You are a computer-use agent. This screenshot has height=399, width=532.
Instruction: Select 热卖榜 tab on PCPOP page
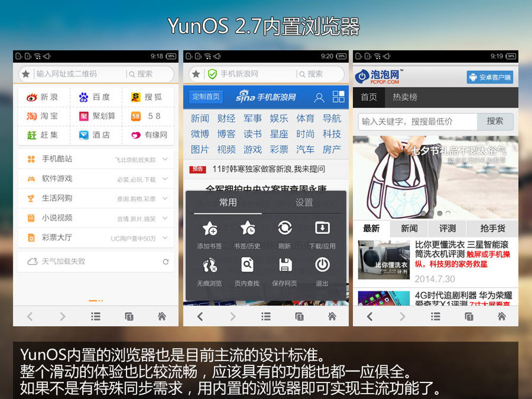coord(405,97)
